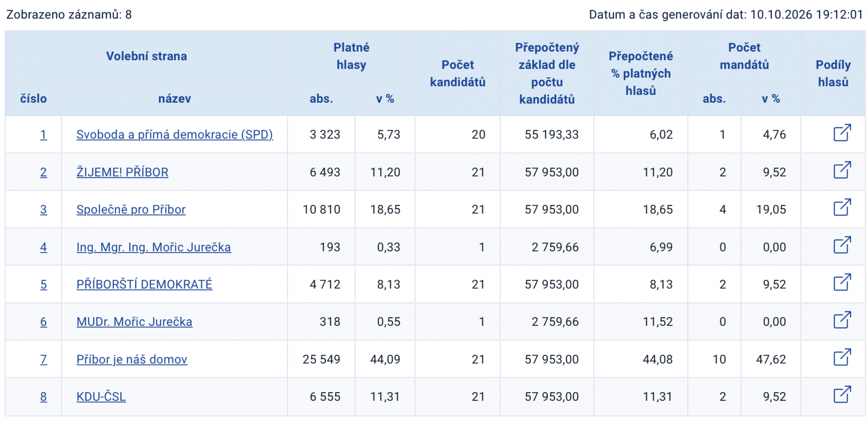Click the Platné hlasy column header
This screenshot has height=422, width=868.
352,56
